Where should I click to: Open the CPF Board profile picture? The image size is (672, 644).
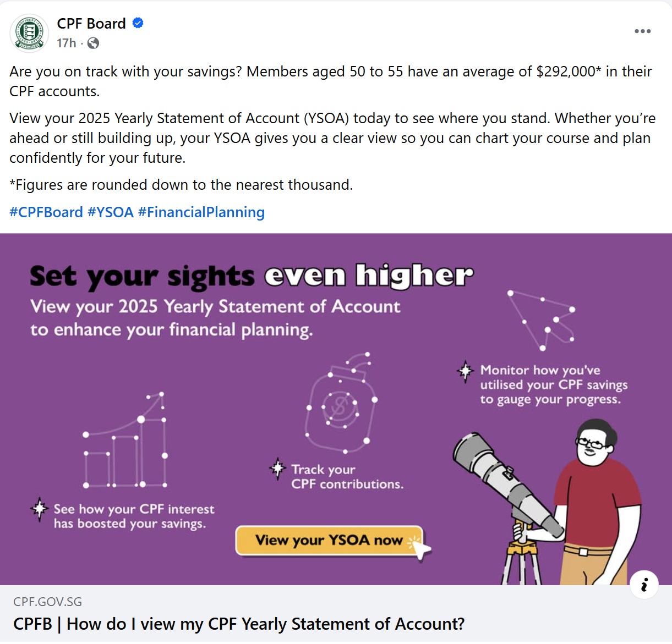coord(30,33)
